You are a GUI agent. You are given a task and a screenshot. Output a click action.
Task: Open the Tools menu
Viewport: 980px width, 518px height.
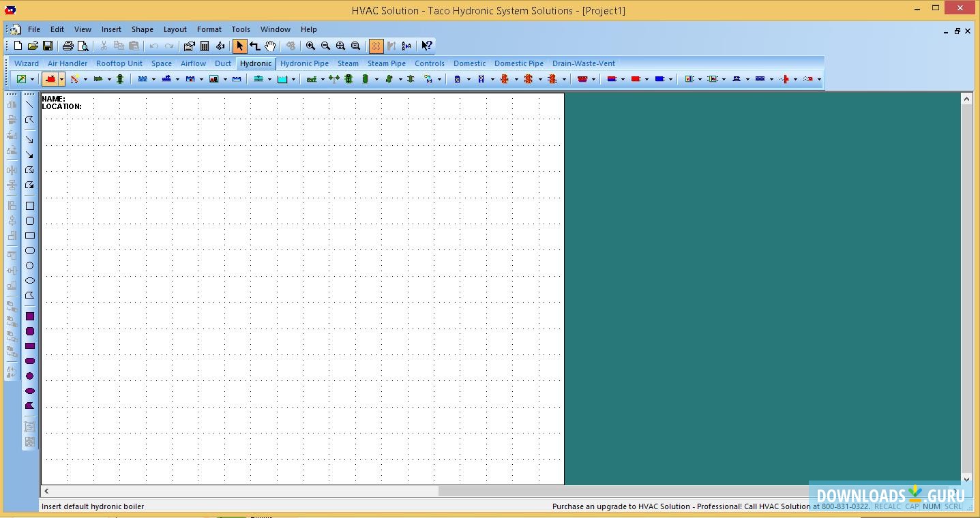[241, 29]
